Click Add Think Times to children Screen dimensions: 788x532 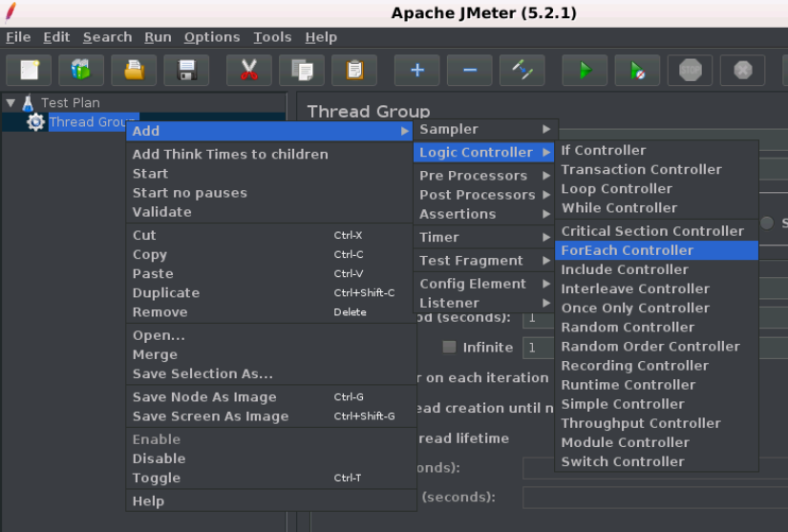click(270, 154)
